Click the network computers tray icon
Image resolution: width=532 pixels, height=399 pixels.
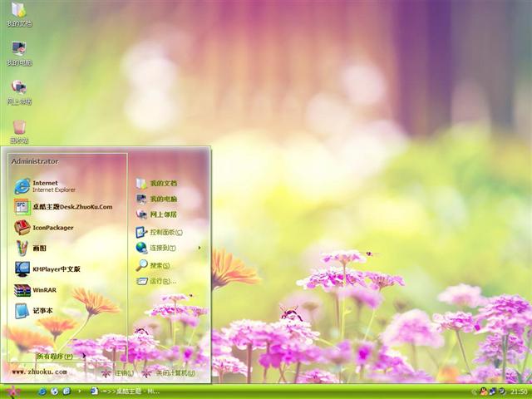click(x=492, y=392)
